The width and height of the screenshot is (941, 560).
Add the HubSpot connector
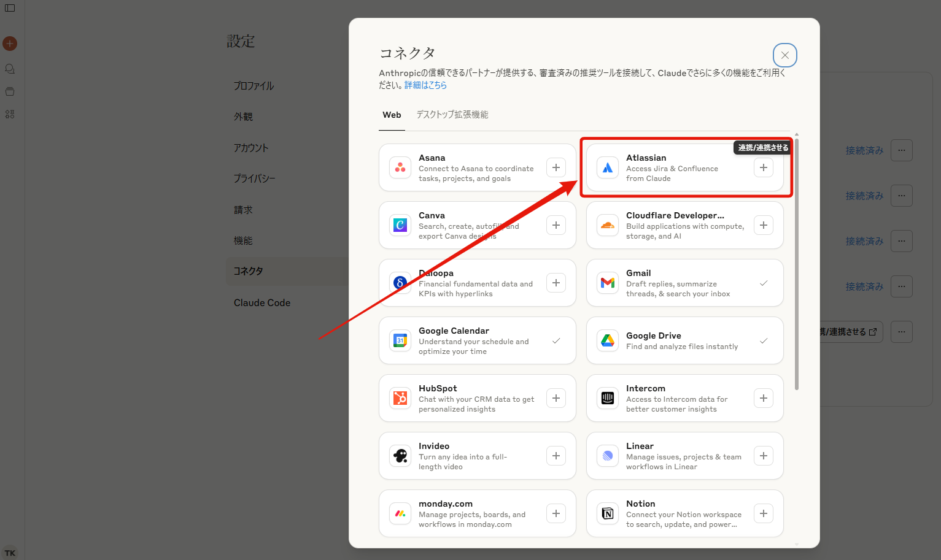coord(556,398)
